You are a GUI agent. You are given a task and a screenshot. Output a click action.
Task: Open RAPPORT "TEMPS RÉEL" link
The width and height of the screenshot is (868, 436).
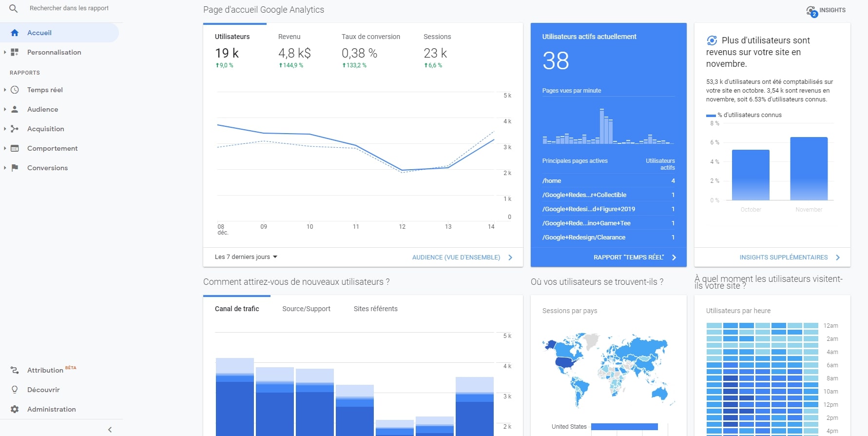629,258
